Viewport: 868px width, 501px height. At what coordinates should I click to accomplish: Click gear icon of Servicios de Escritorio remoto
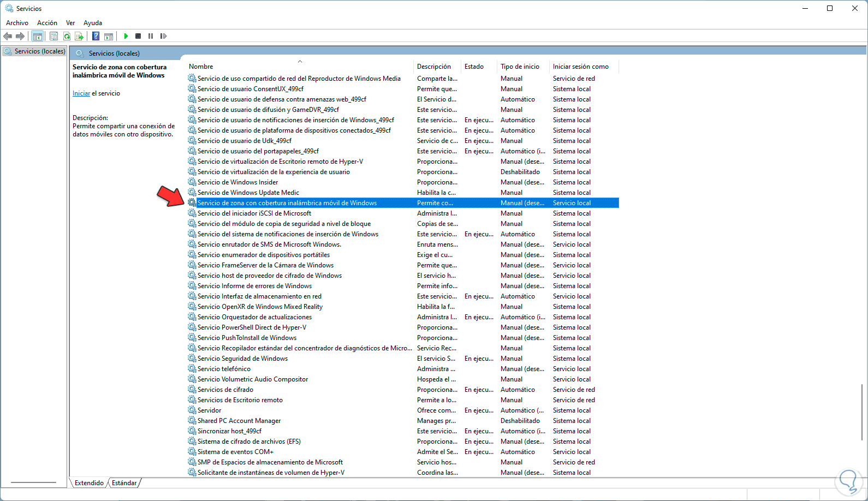click(192, 400)
